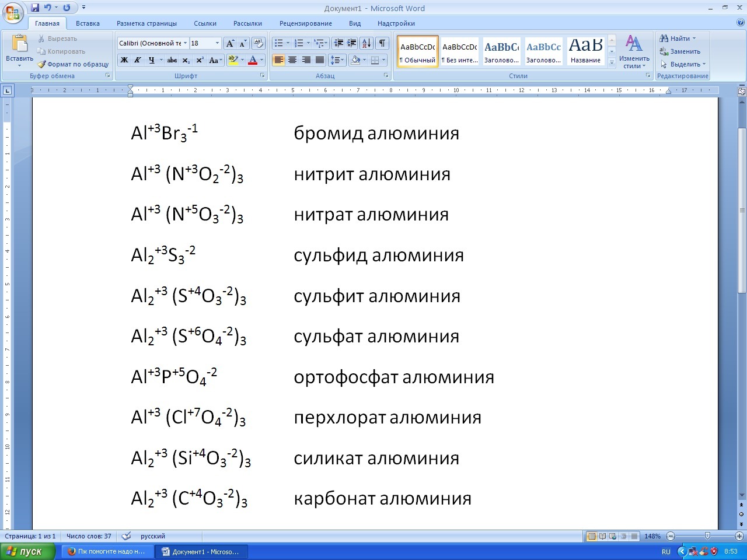Click the zoom slider handle in status bar

tap(707, 536)
